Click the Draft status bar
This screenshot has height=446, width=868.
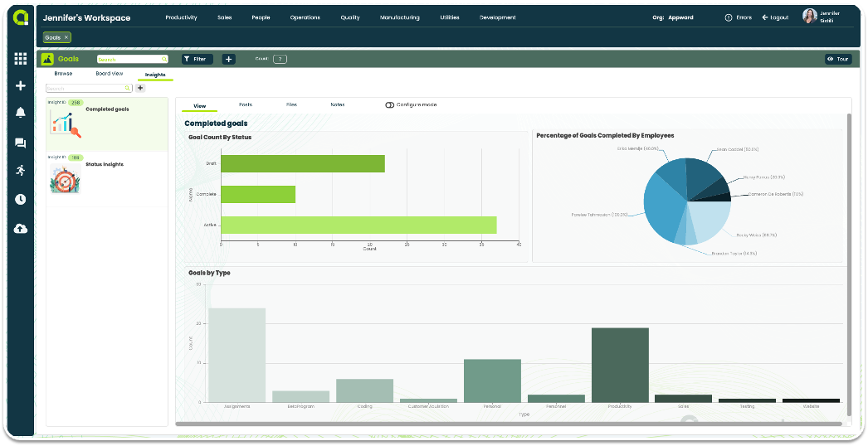click(x=303, y=164)
